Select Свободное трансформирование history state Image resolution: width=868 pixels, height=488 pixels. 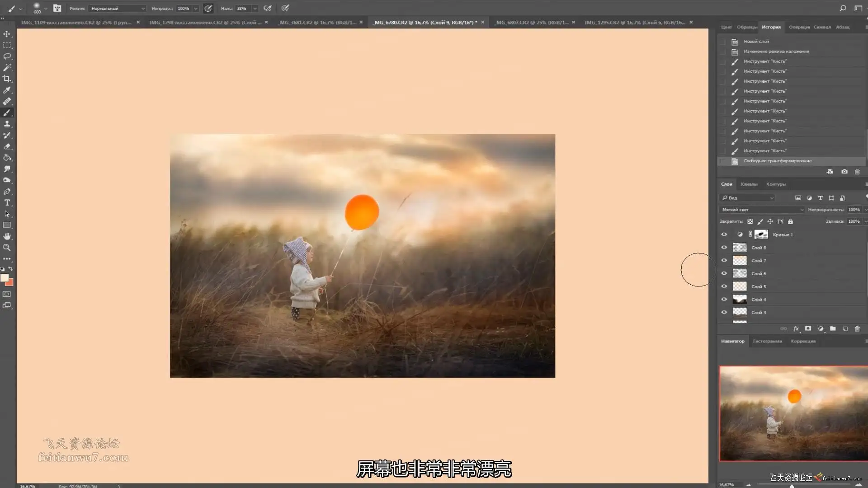point(778,161)
